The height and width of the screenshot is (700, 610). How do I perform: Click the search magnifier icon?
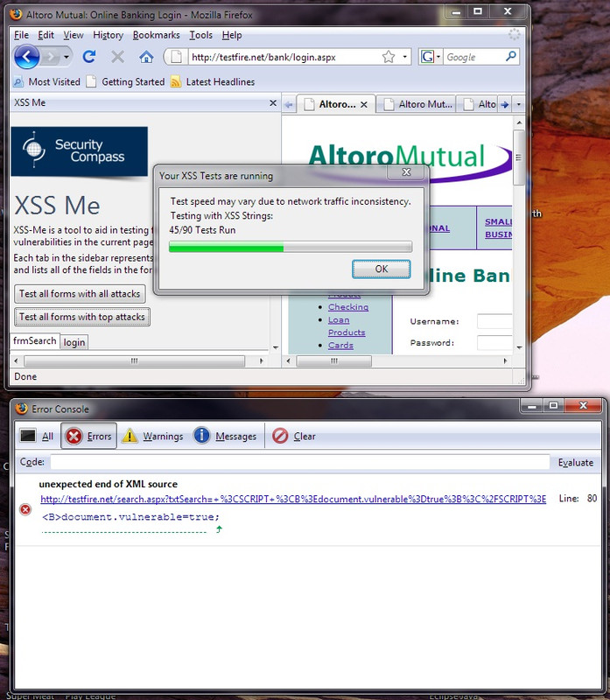(x=511, y=56)
